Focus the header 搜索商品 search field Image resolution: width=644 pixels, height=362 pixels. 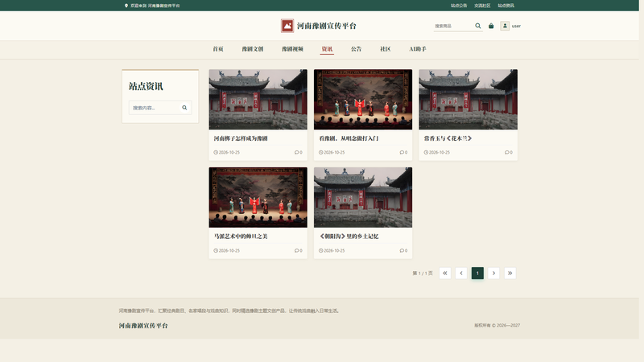tap(453, 26)
